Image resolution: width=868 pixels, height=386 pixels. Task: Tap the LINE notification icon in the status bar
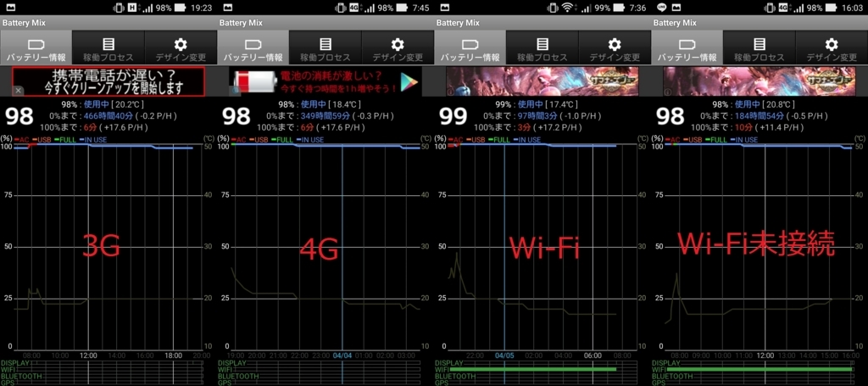(x=660, y=8)
